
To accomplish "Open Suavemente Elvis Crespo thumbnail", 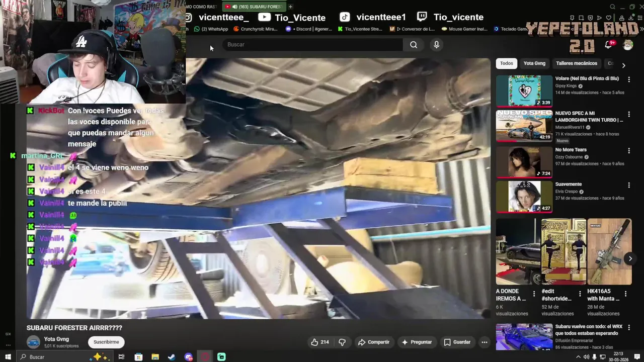I will click(524, 197).
